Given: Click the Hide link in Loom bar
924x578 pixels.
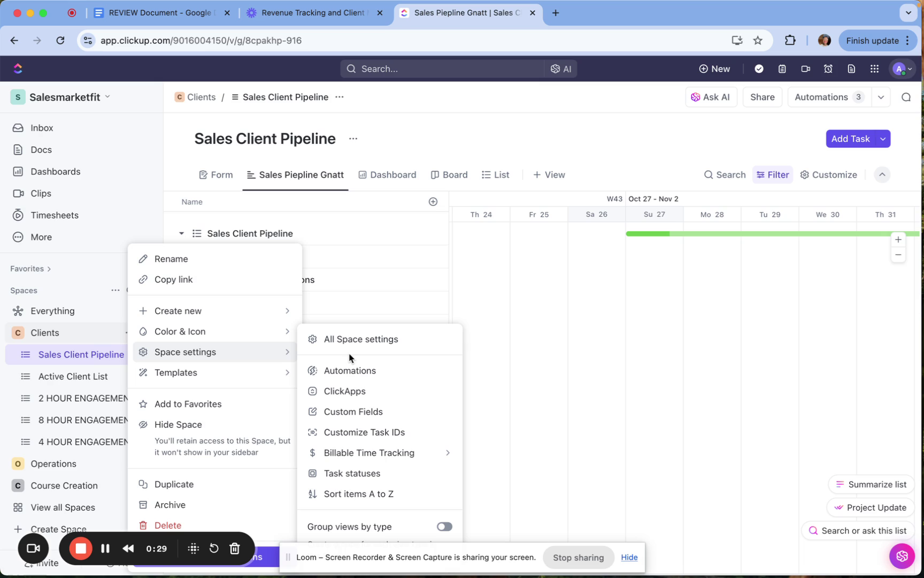Looking at the screenshot, I should coord(629,557).
